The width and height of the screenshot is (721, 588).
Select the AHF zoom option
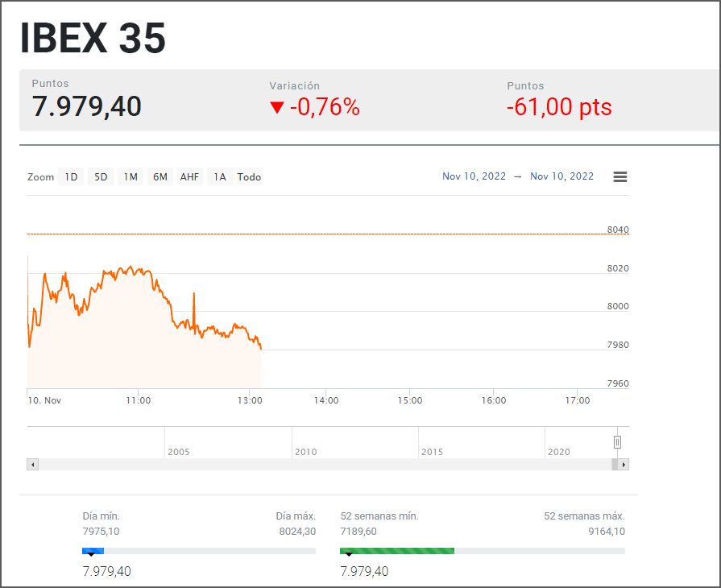coord(189,176)
